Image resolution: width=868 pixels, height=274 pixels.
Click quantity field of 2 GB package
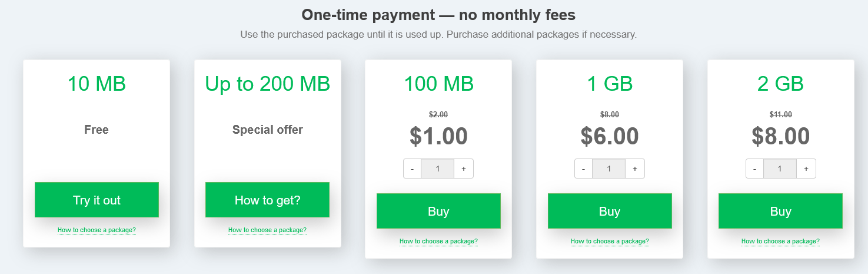coord(780,169)
